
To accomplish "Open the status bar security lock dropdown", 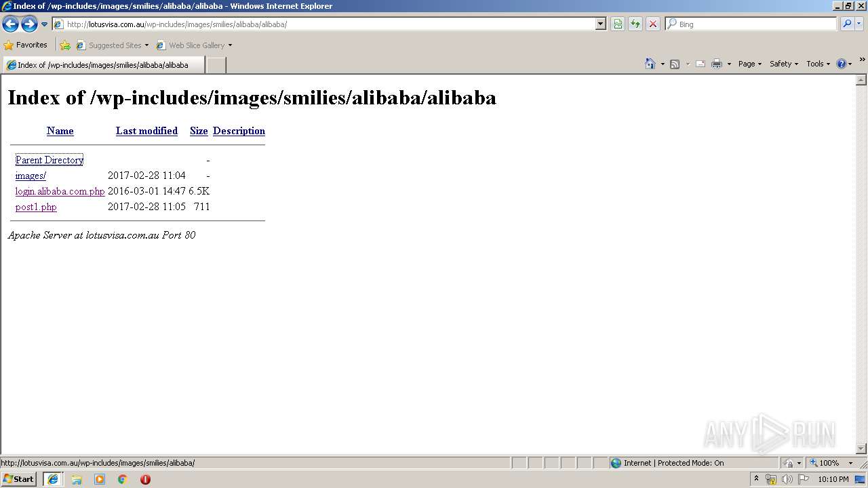I will click(792, 463).
